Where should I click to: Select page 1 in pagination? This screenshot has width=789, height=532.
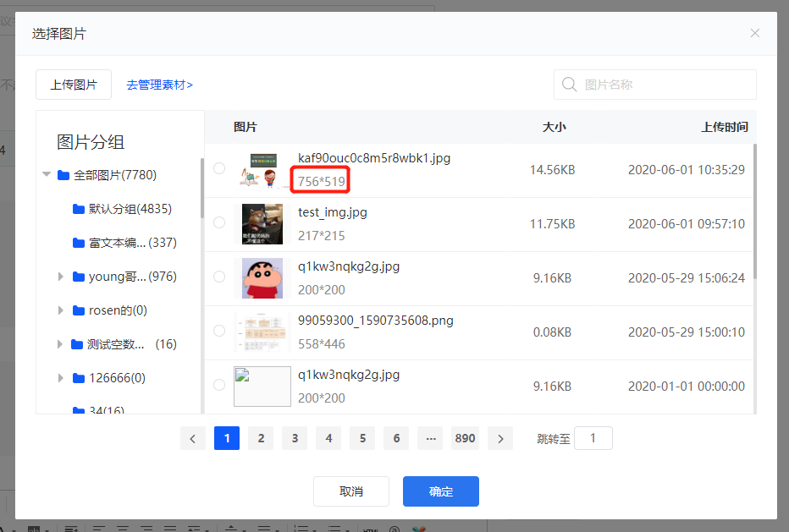point(227,438)
